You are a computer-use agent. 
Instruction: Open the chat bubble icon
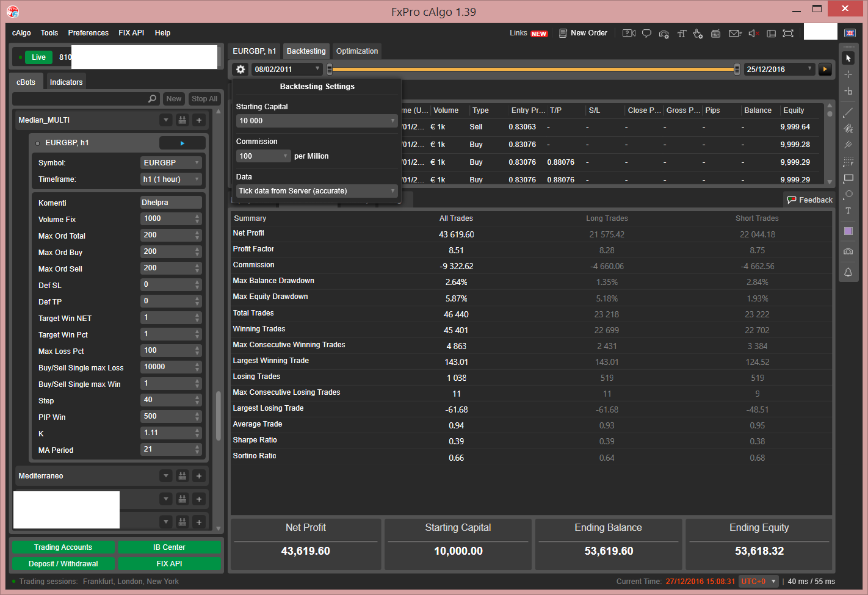646,34
